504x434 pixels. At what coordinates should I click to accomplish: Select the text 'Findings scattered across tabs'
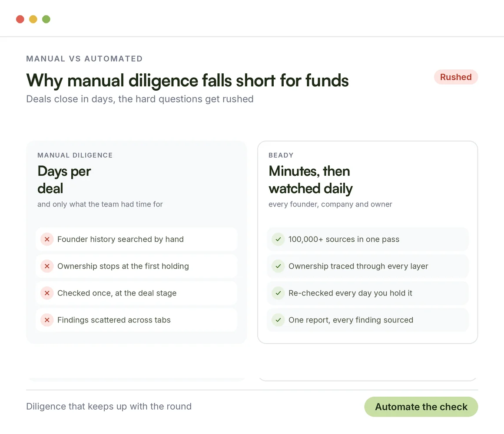pos(114,320)
